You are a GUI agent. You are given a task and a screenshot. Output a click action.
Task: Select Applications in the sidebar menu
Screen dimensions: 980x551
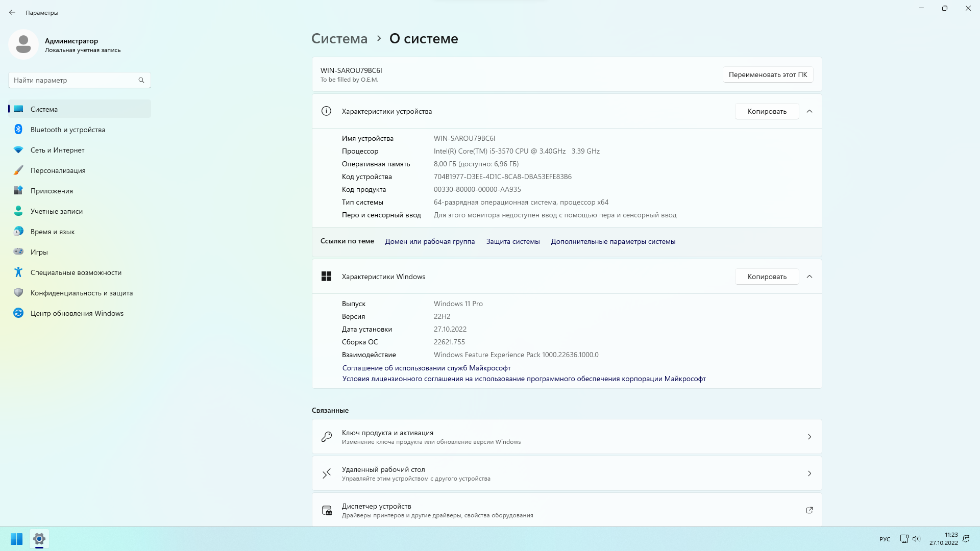[52, 191]
